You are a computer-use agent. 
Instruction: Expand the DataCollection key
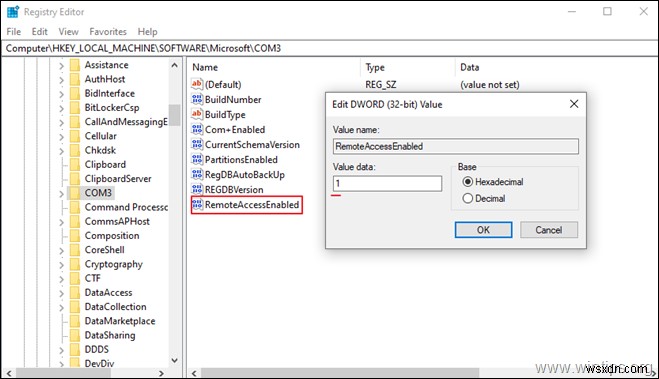[x=61, y=308]
